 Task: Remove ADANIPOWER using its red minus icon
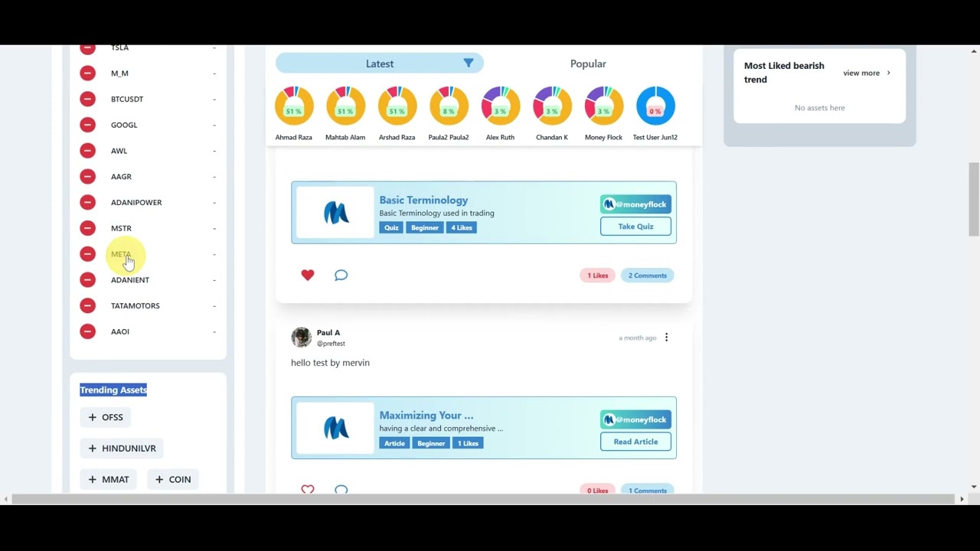[x=87, y=202]
